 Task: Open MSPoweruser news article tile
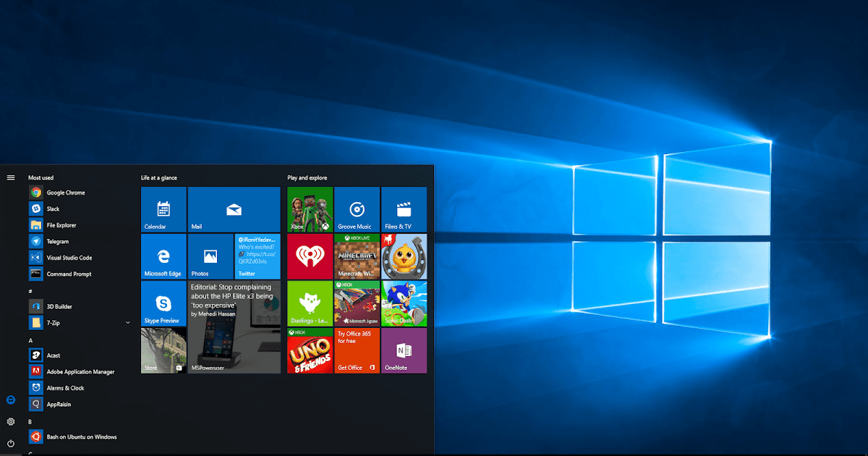[234, 327]
